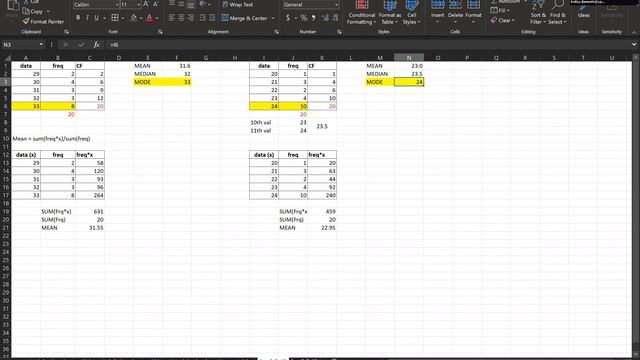Collapse the ribbon with the chevron

point(634,32)
